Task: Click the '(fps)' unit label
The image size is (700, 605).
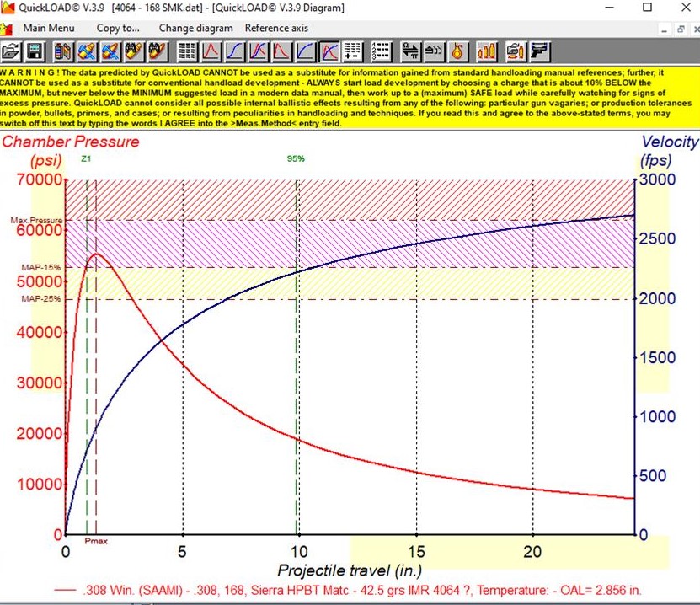Action: click(656, 160)
